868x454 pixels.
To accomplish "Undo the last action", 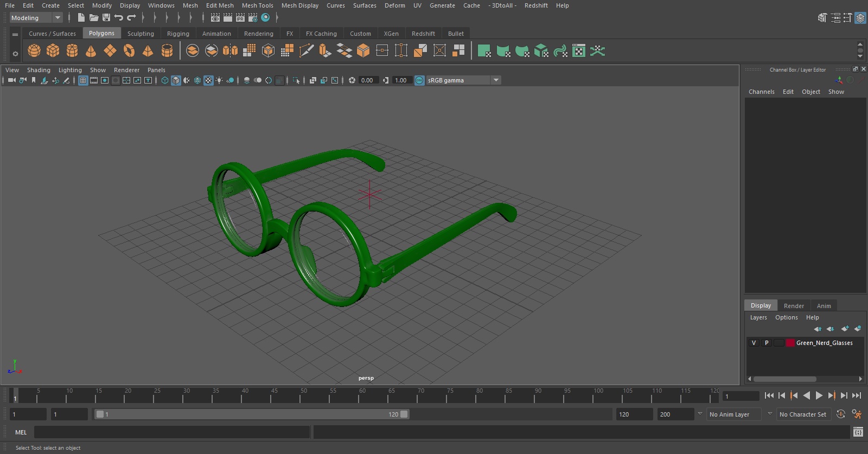I will pyautogui.click(x=119, y=17).
